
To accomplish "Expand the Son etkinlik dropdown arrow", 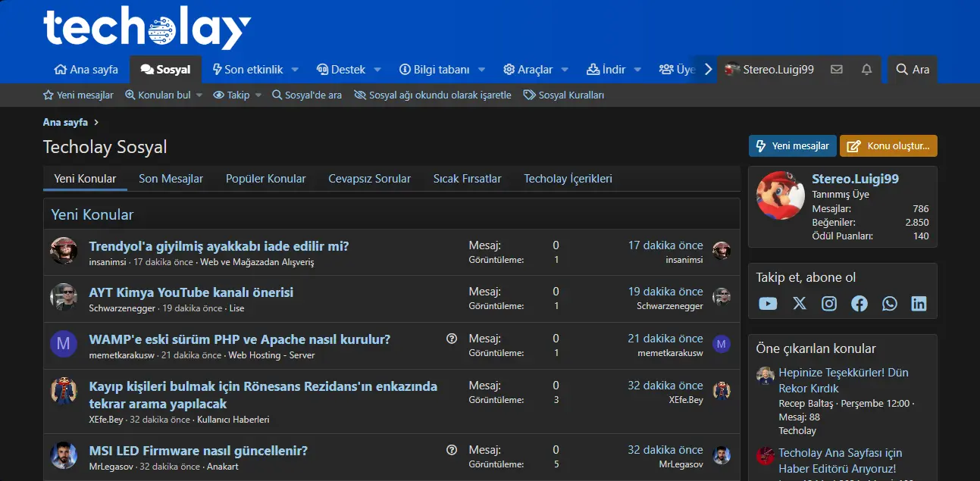I will [x=296, y=70].
